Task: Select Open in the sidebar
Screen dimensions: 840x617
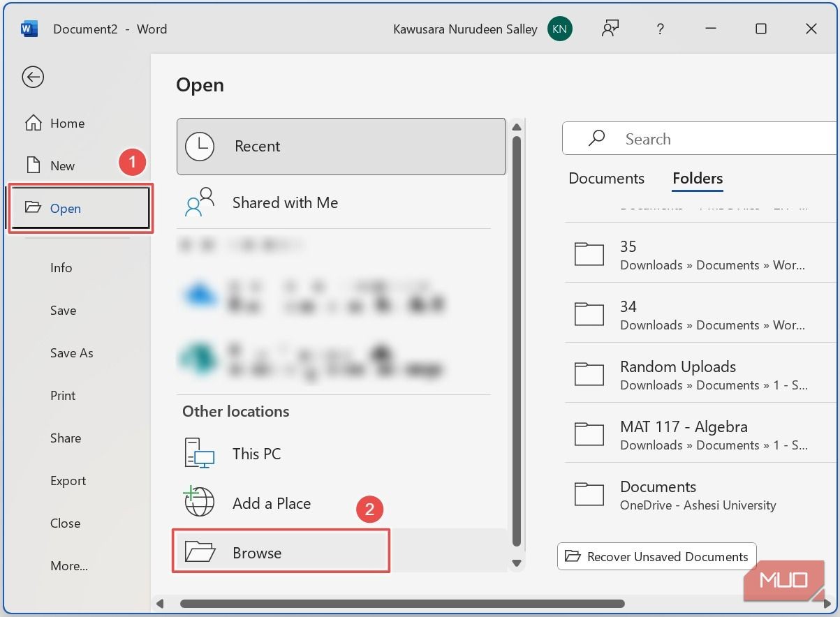Action: pyautogui.click(x=80, y=208)
